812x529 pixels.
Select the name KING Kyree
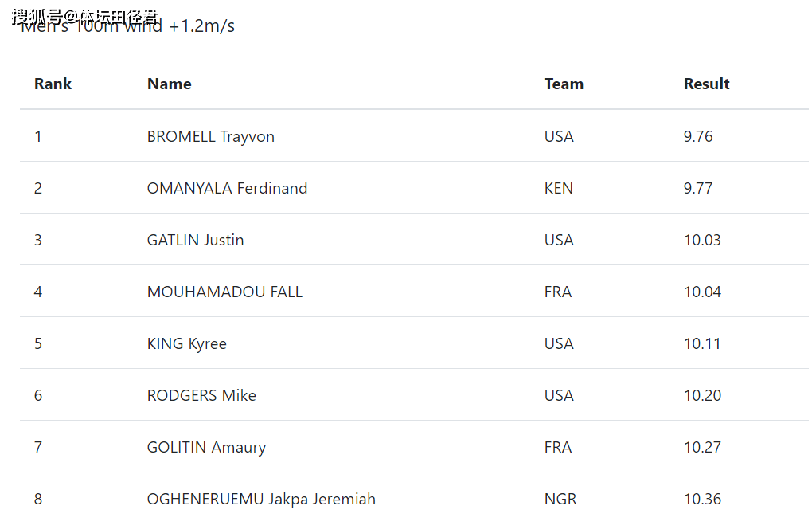[x=187, y=344]
